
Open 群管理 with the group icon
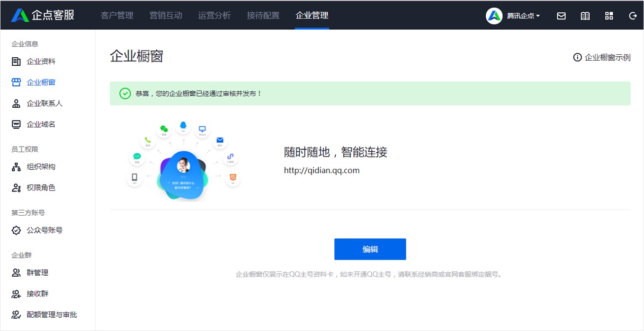point(16,272)
